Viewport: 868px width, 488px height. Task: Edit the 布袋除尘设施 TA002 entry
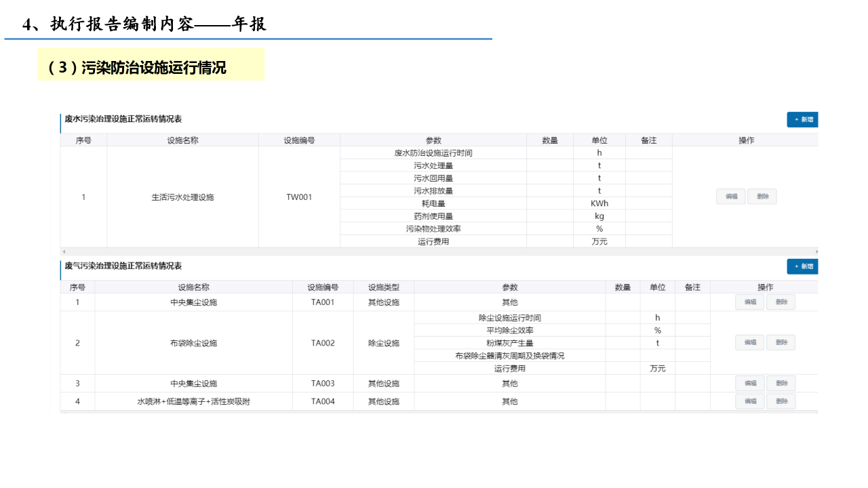(750, 343)
